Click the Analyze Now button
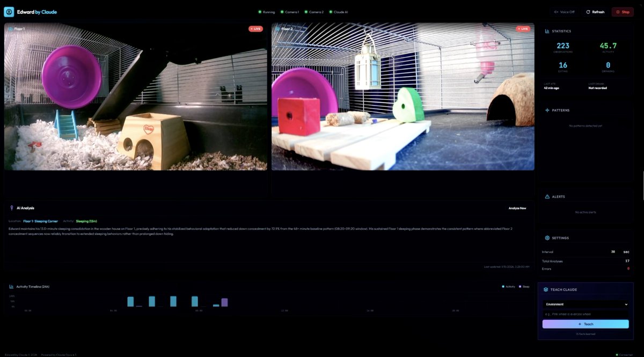 [517, 208]
